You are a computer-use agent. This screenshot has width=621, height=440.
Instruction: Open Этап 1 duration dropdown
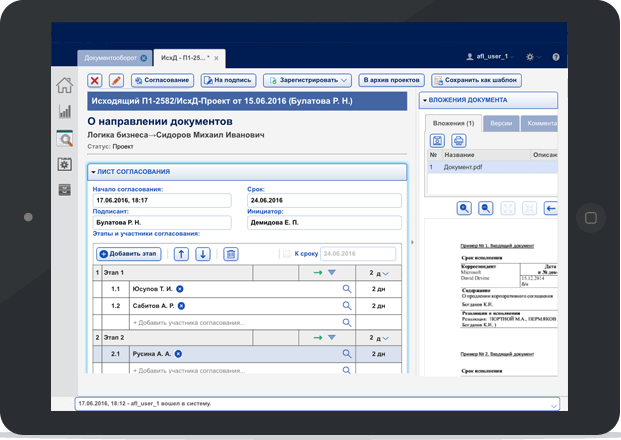[386, 273]
